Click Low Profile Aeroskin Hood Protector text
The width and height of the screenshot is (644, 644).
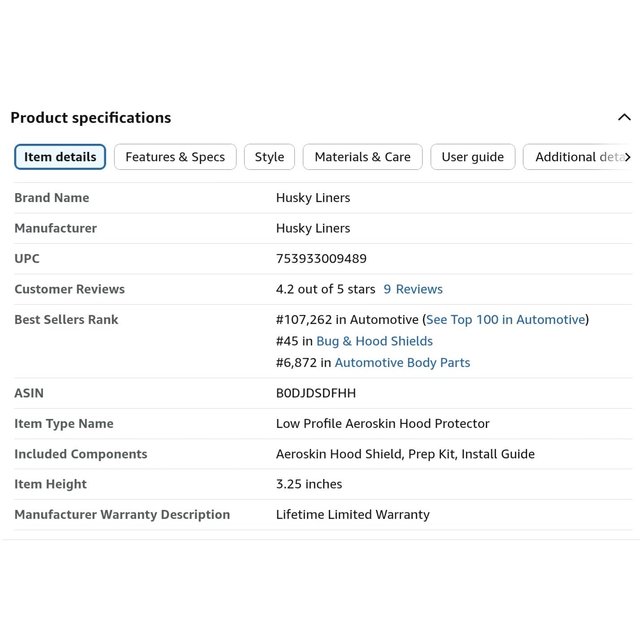click(382, 424)
